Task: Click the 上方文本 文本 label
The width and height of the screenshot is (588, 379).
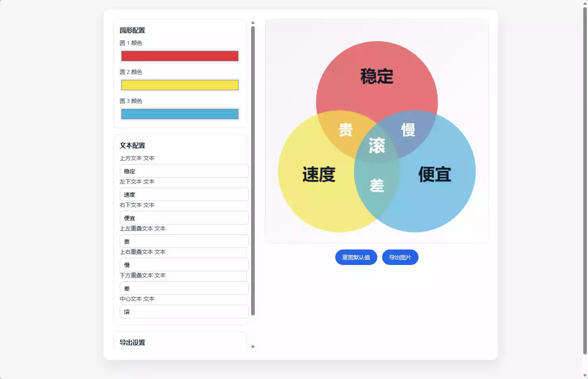Action: (x=137, y=158)
